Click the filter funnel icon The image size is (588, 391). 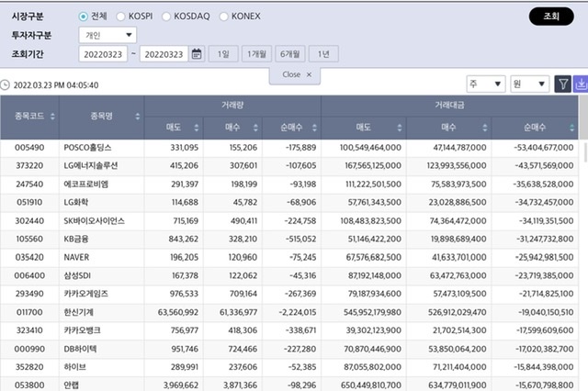pyautogui.click(x=563, y=84)
